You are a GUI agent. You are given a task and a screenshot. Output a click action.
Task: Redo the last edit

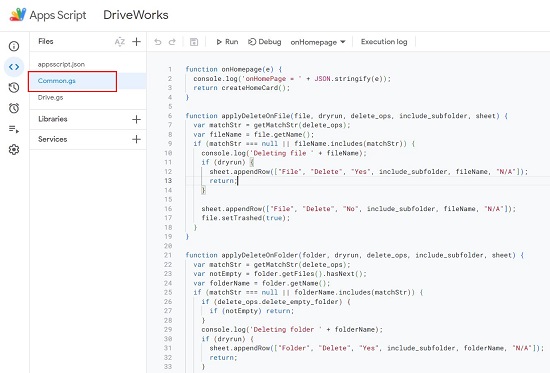point(172,42)
